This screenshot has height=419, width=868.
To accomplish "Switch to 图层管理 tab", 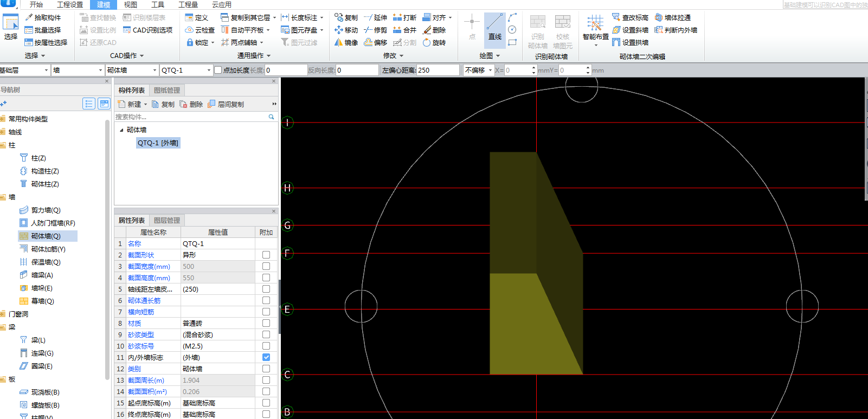I will tap(167, 220).
